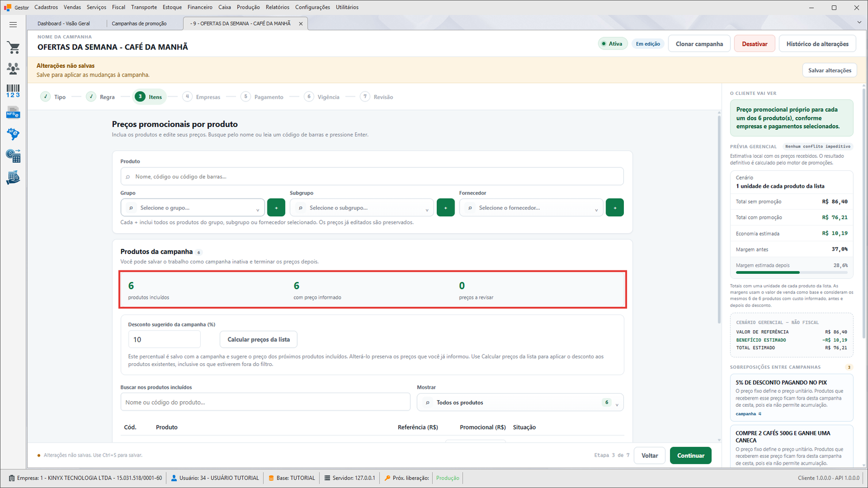Image resolution: width=868 pixels, height=488 pixels.
Task: Open the hand holding calculator icon
Action: pyautogui.click(x=14, y=177)
